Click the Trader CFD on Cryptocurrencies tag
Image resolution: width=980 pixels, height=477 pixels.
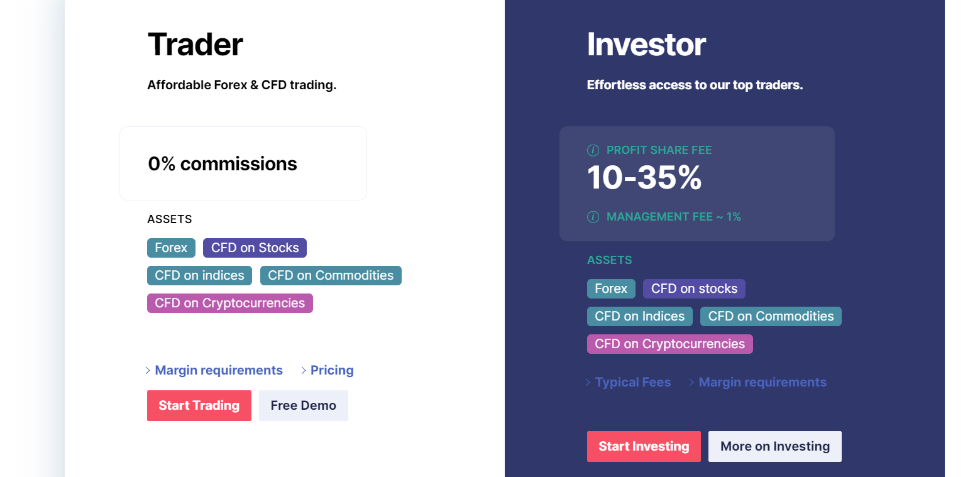coord(229,303)
